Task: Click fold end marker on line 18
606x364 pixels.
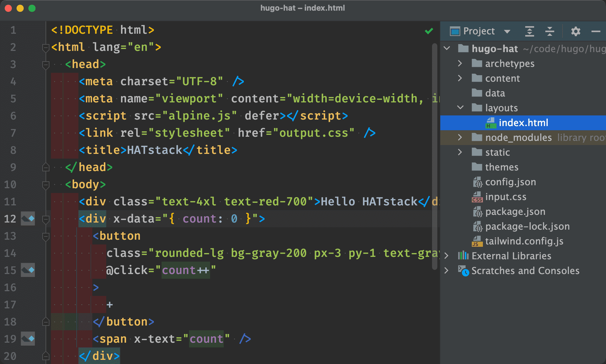Action: point(46,322)
